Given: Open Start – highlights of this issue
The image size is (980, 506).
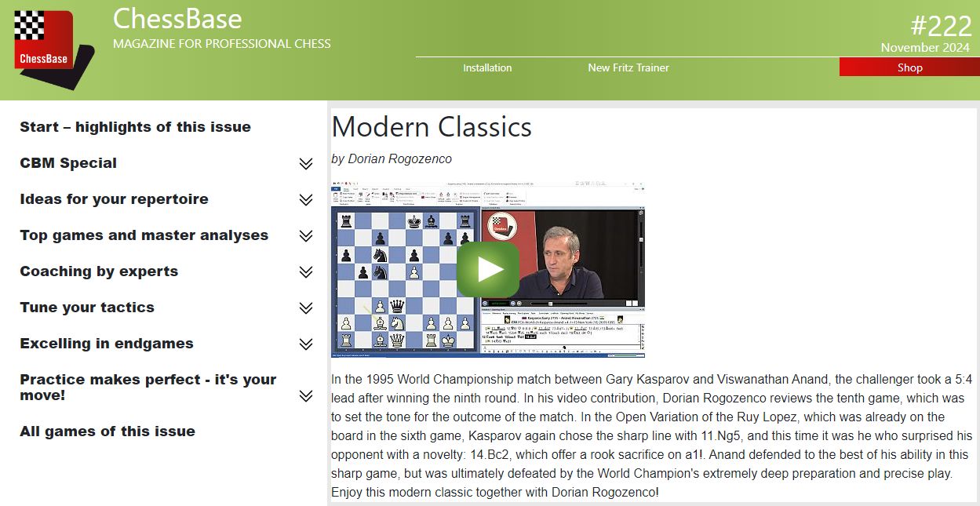Looking at the screenshot, I should point(135,127).
